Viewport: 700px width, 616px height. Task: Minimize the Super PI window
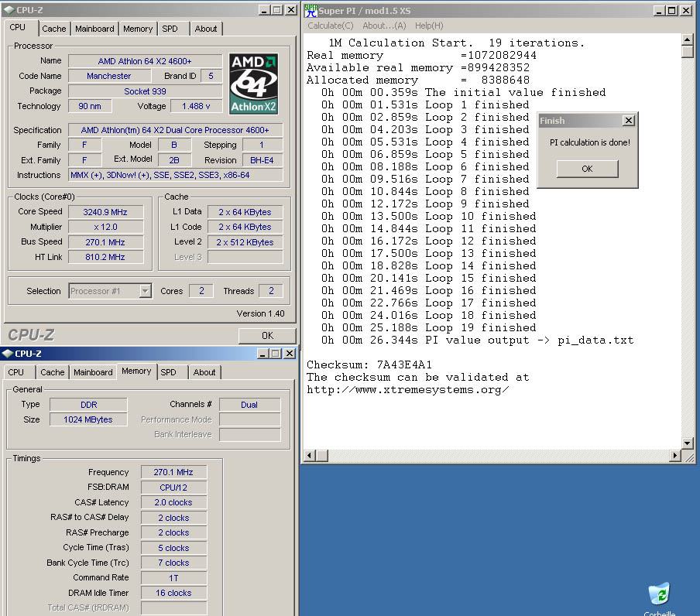[x=660, y=10]
